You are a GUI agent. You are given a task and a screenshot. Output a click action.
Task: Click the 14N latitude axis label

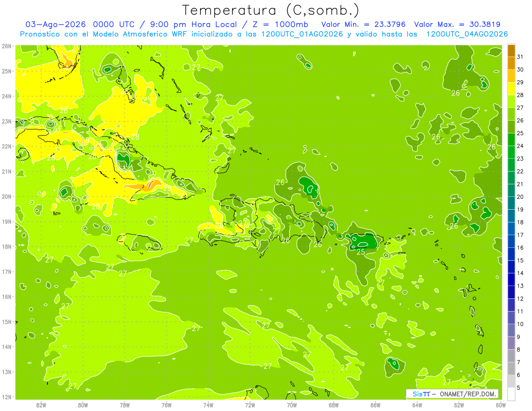(6, 347)
